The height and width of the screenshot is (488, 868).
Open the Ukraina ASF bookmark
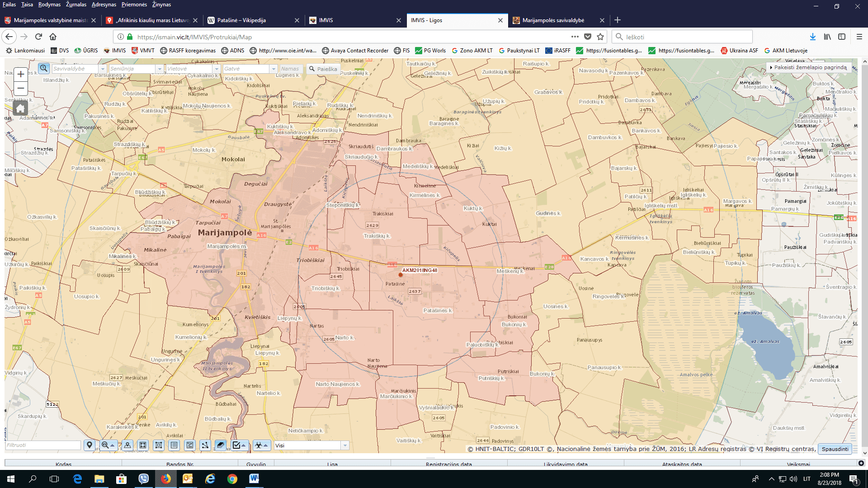(739, 51)
